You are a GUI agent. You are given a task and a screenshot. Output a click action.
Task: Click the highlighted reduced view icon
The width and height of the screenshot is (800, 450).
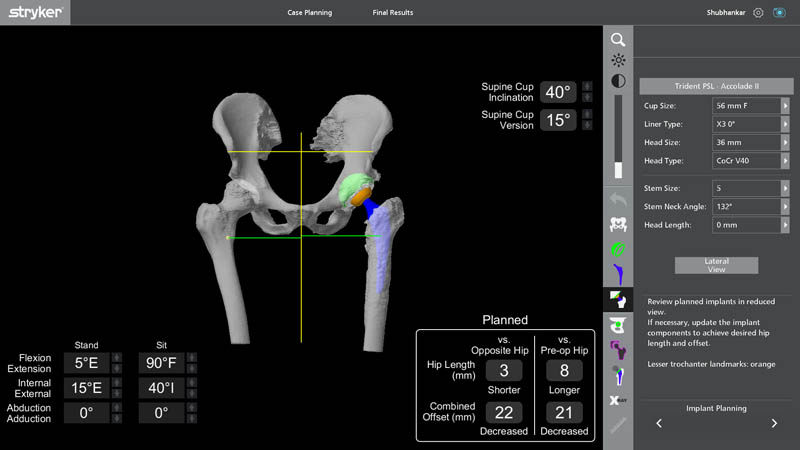coord(618,300)
